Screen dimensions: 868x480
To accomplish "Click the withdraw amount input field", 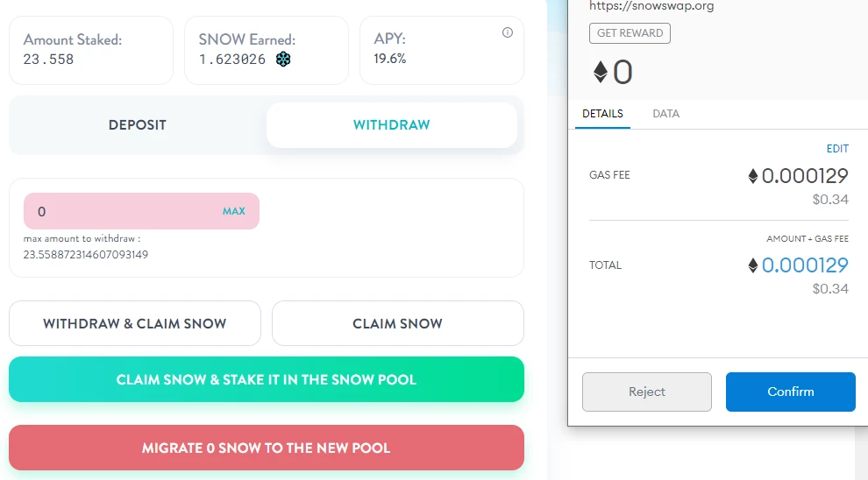I will 141,211.
